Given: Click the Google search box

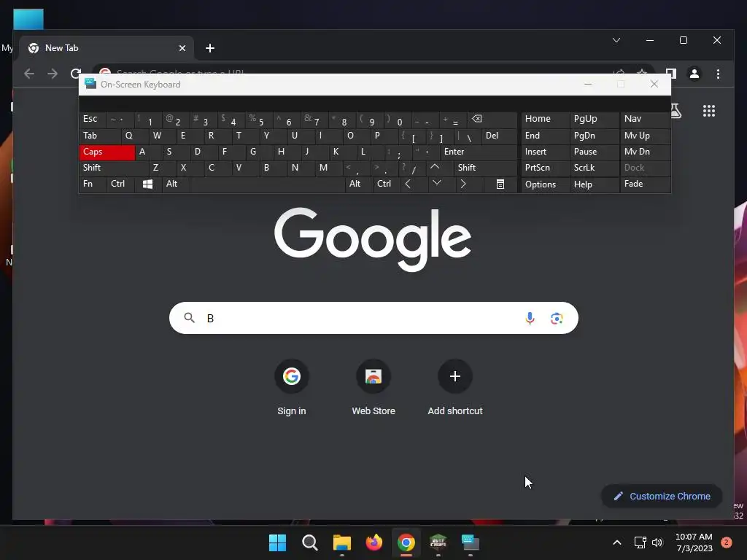Looking at the screenshot, I should tap(373, 318).
